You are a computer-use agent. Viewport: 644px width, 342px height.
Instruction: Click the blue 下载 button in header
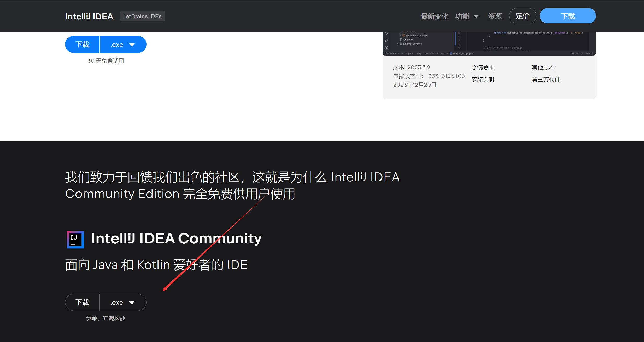(x=568, y=16)
